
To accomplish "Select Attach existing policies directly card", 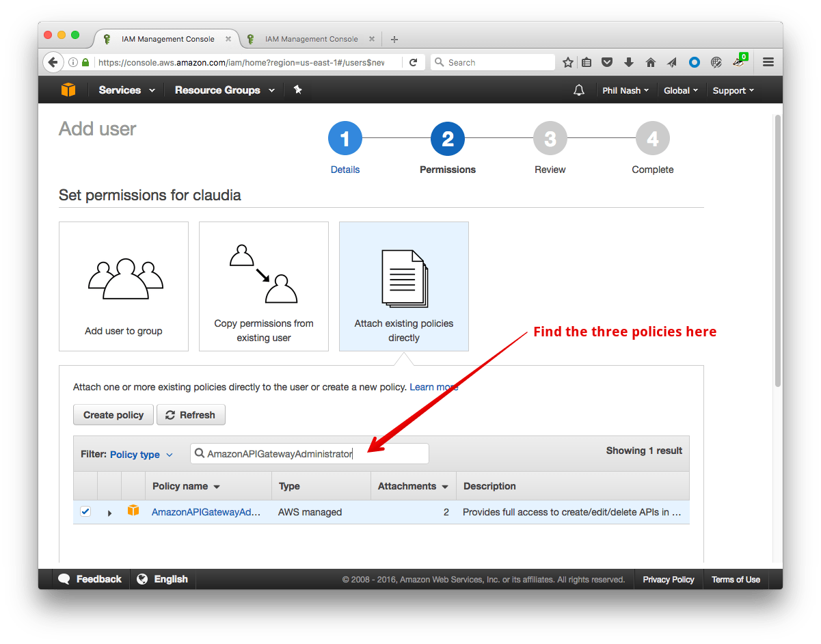I will [x=404, y=286].
